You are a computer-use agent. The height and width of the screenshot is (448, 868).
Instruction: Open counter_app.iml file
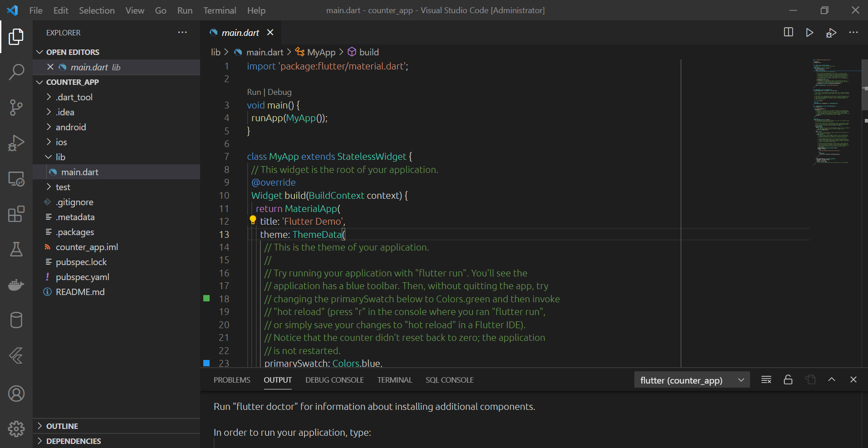pos(117,247)
